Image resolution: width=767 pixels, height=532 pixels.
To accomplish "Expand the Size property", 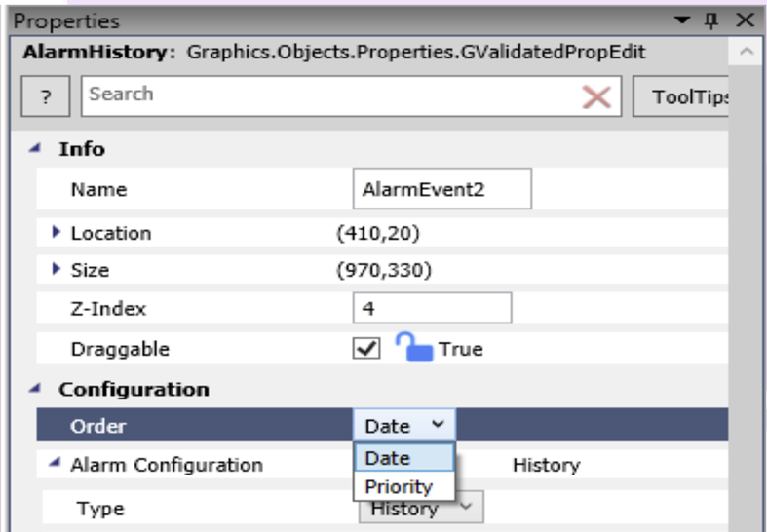I will (57, 270).
